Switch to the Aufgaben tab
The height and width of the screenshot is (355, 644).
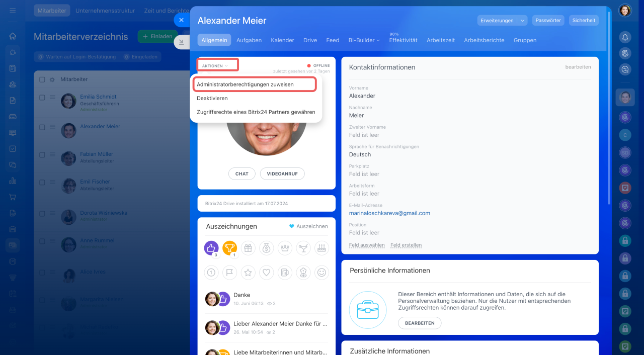(x=249, y=40)
